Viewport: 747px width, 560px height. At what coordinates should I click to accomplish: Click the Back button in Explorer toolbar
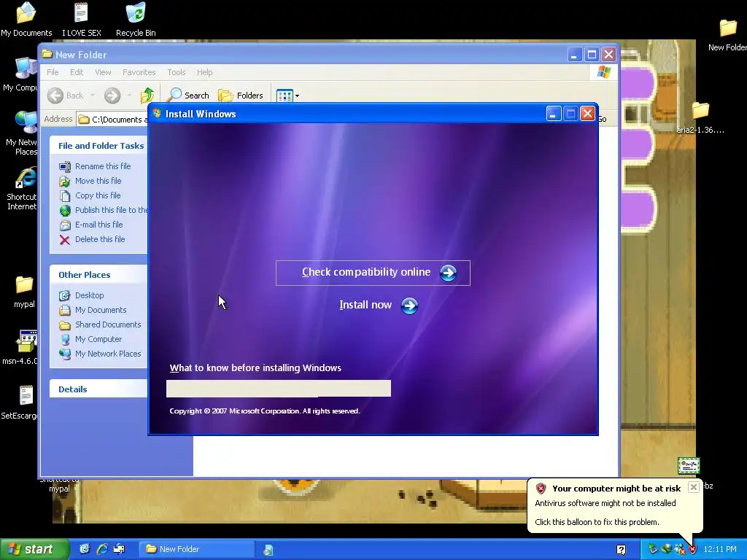[x=66, y=96]
